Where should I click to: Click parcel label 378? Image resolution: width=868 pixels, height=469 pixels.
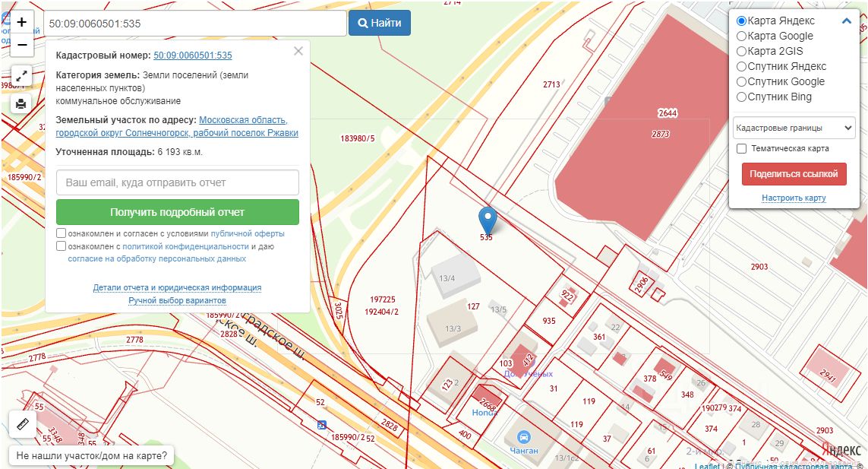[650, 379]
